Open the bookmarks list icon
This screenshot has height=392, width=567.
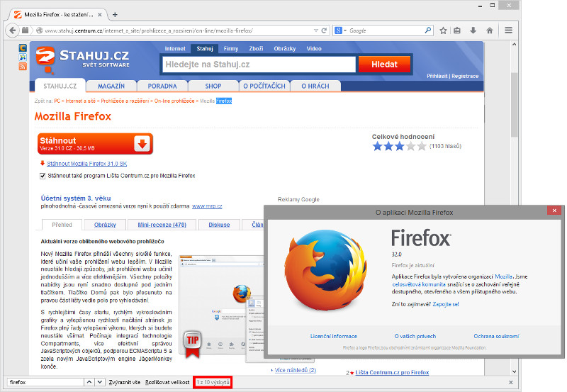[x=457, y=30]
